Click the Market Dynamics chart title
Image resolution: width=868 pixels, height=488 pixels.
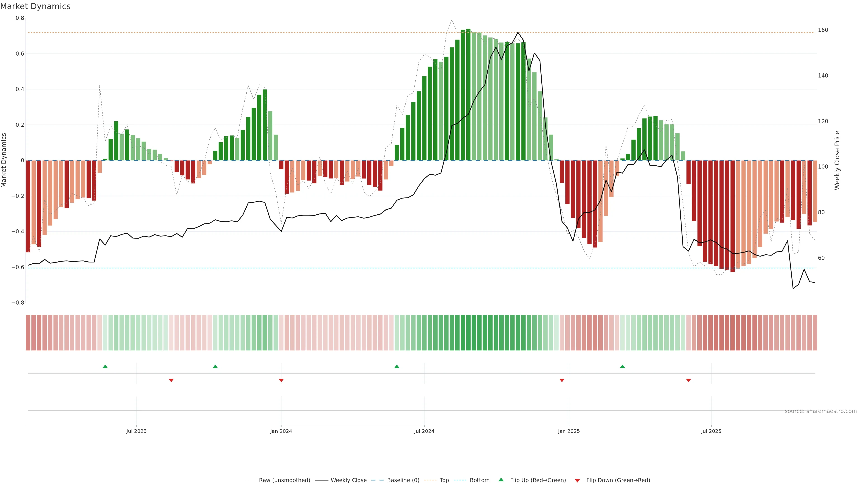pos(35,6)
